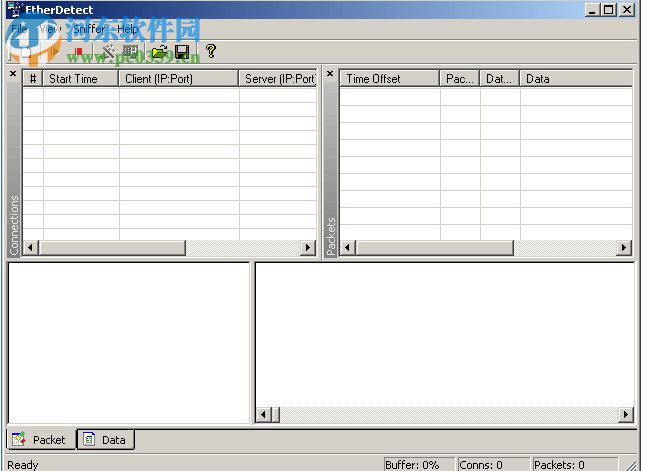Open the File menu
The image size is (646, 471).
coord(19,29)
